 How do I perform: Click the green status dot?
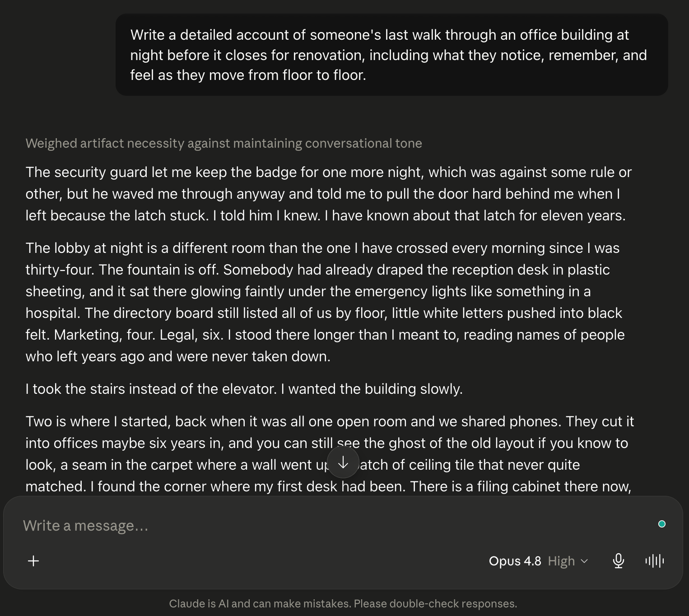662,524
